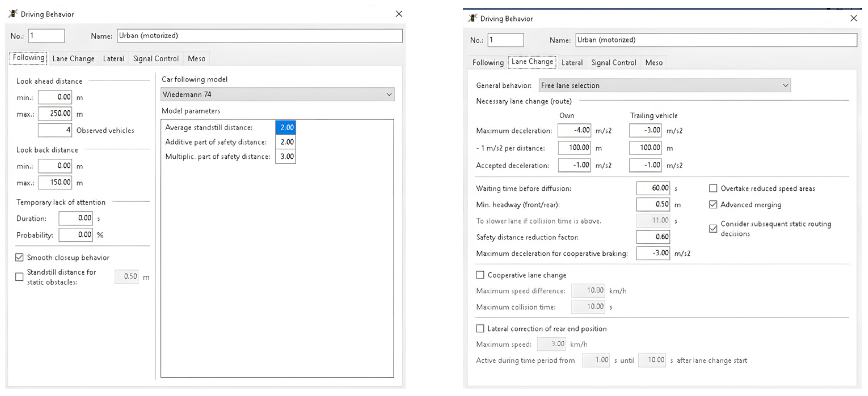Close the left Driving Behavior dialog
Viewport: 868px width, 396px height.
399,14
